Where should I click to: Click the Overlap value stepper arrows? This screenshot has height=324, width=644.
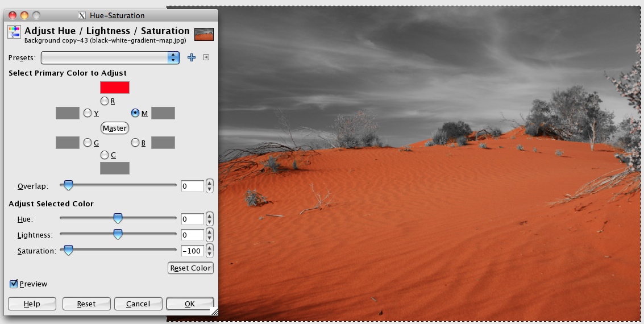pyautogui.click(x=210, y=186)
